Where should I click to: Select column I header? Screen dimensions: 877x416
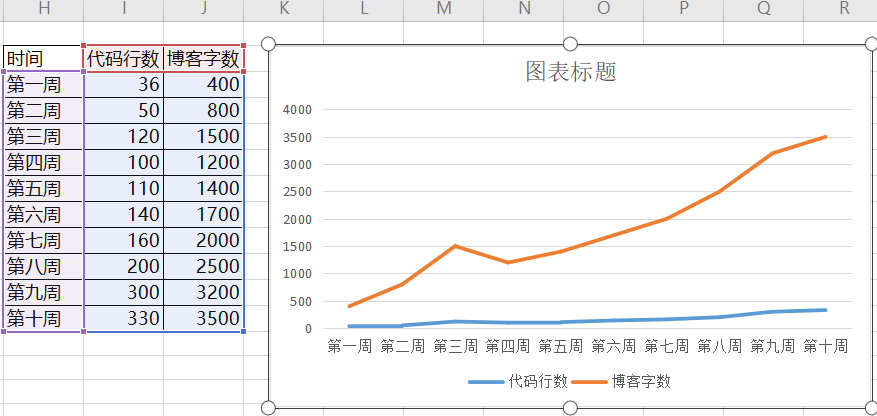[124, 10]
